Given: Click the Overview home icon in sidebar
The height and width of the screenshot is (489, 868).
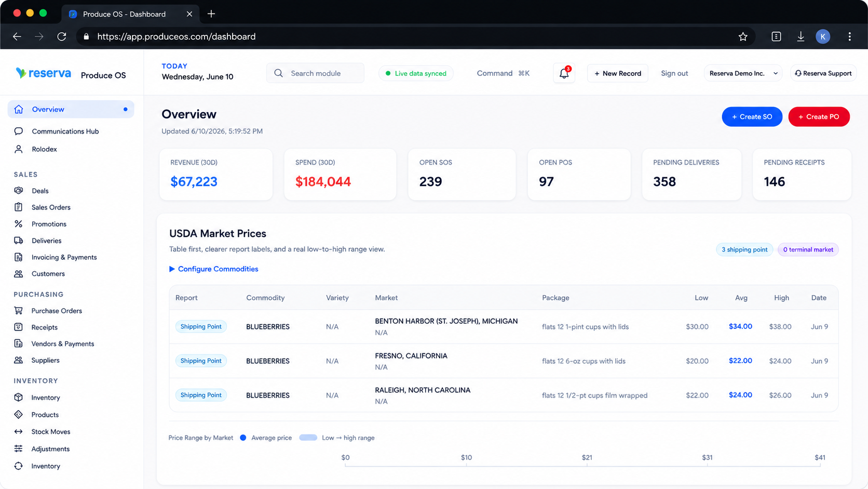Looking at the screenshot, I should pyautogui.click(x=19, y=109).
